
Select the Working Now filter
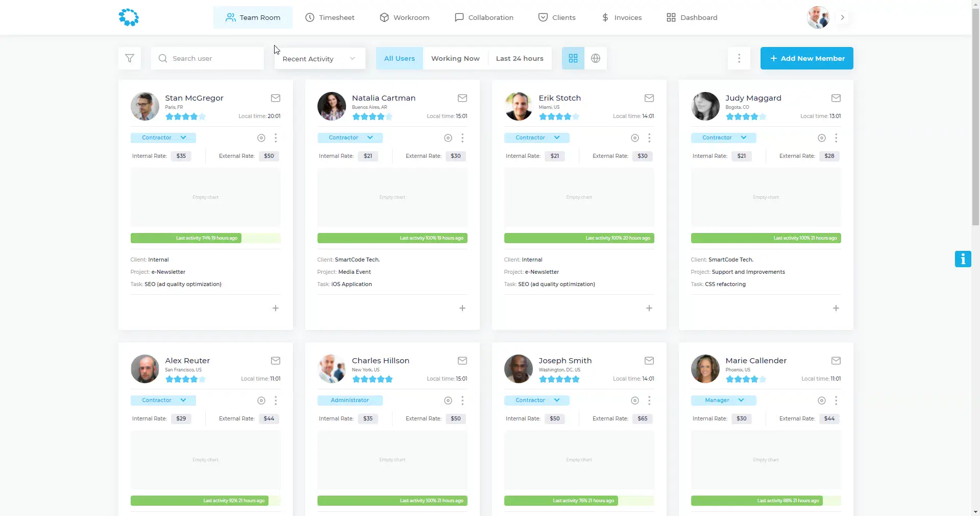455,58
